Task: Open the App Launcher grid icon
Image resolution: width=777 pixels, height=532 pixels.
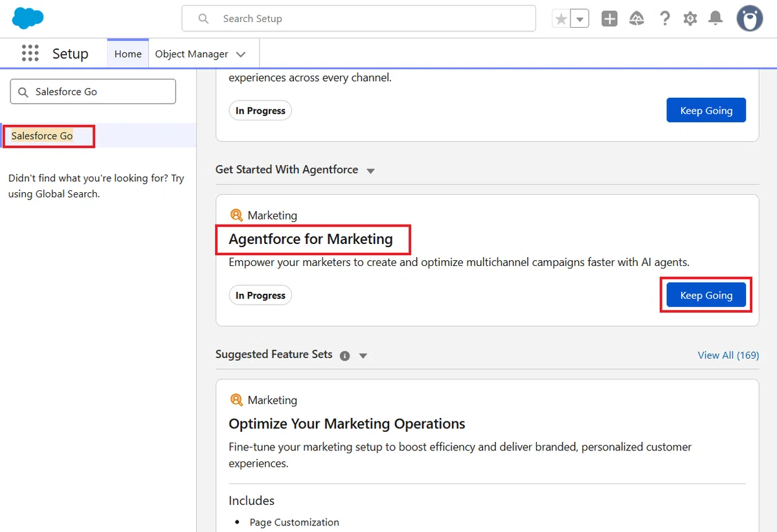Action: click(30, 53)
